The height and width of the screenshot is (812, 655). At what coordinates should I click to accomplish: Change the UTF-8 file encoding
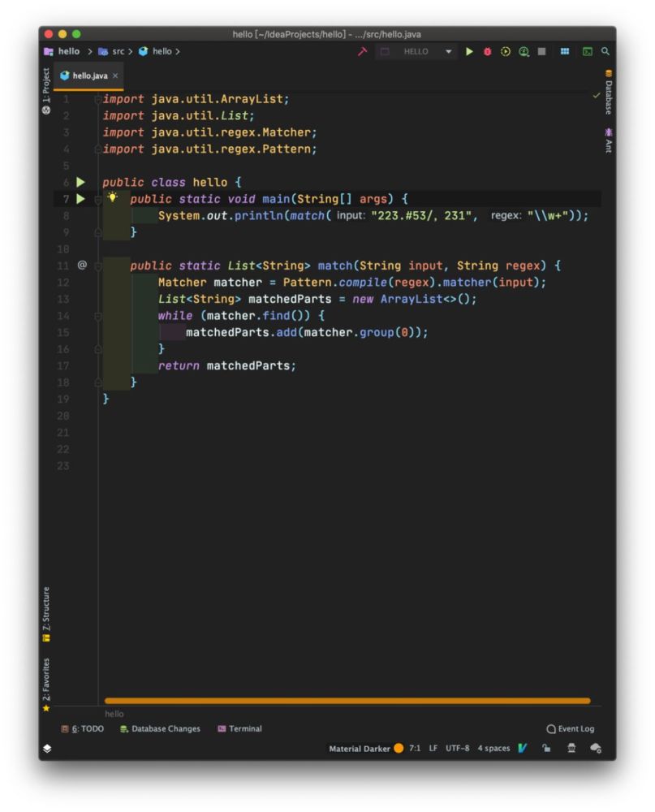pyautogui.click(x=457, y=749)
